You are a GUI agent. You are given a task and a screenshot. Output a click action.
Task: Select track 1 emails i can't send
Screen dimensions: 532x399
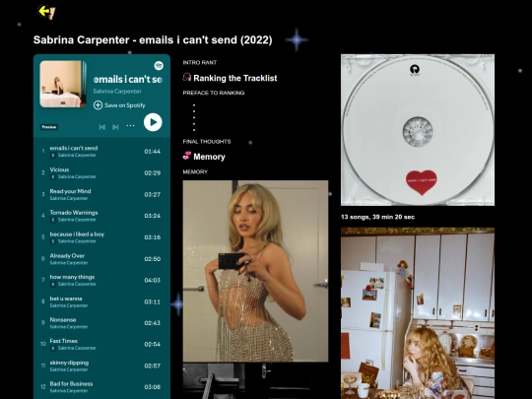tap(101, 152)
